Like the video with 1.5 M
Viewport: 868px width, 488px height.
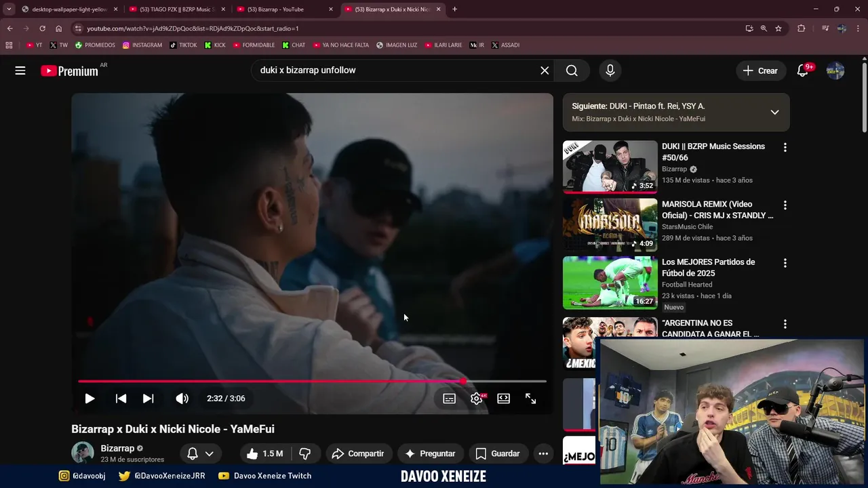click(x=265, y=453)
